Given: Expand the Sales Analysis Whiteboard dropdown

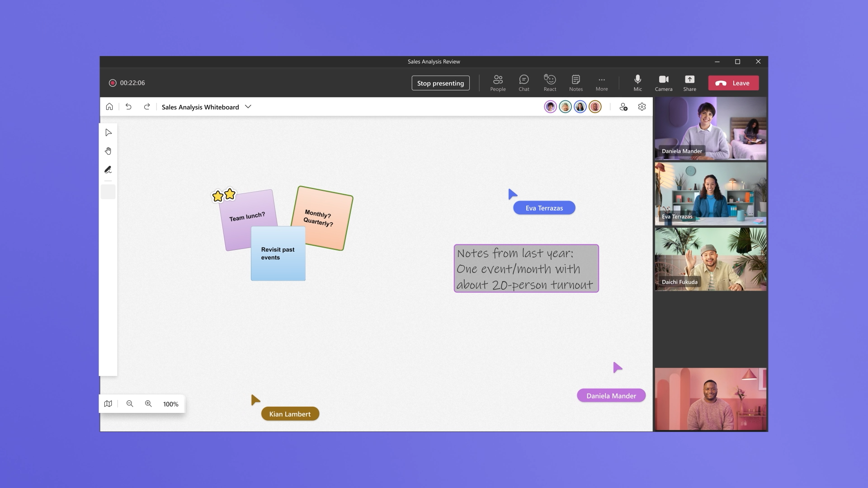Looking at the screenshot, I should point(248,107).
